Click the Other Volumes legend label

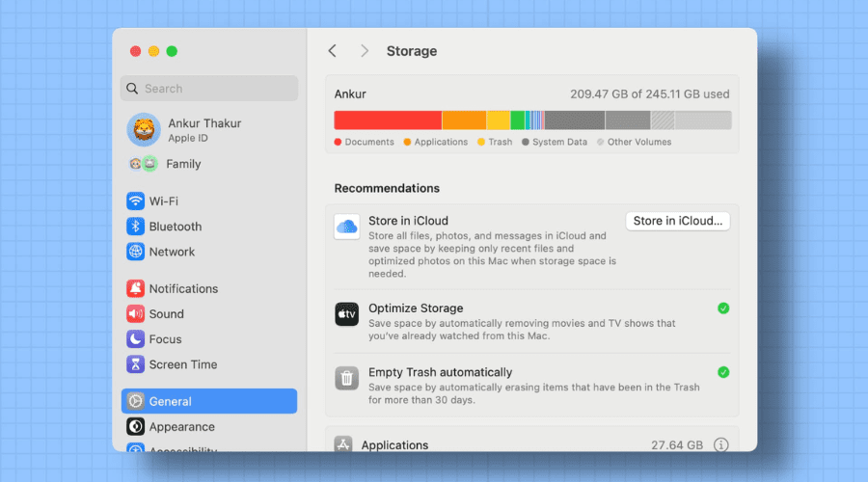639,143
